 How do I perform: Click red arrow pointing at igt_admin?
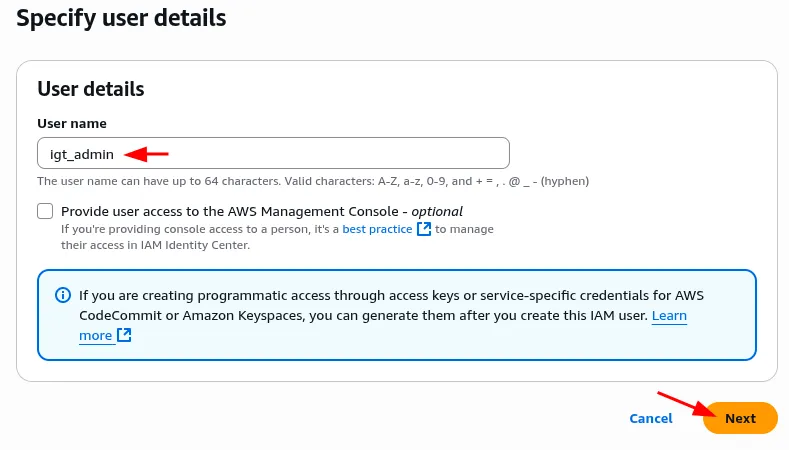147,154
